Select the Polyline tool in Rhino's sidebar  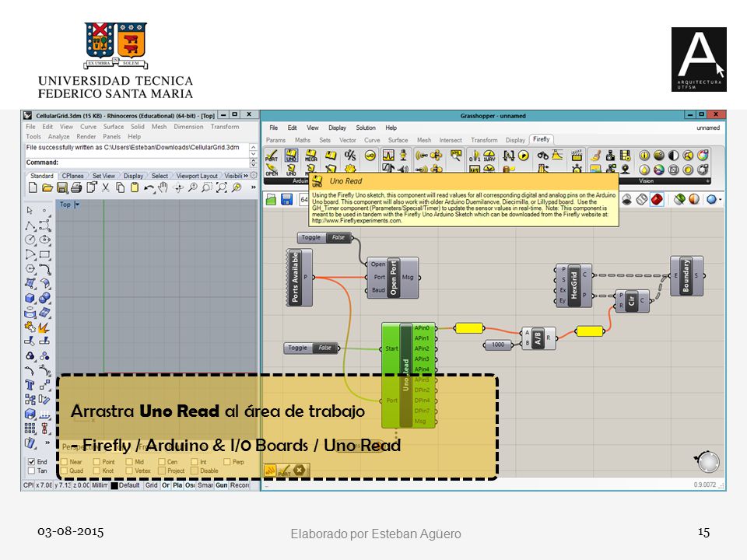click(30, 226)
